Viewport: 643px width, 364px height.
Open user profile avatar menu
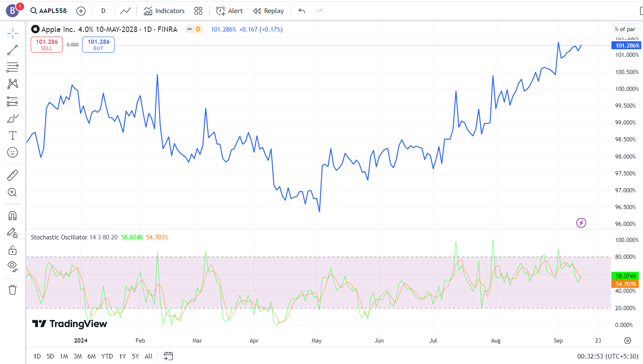pos(12,11)
